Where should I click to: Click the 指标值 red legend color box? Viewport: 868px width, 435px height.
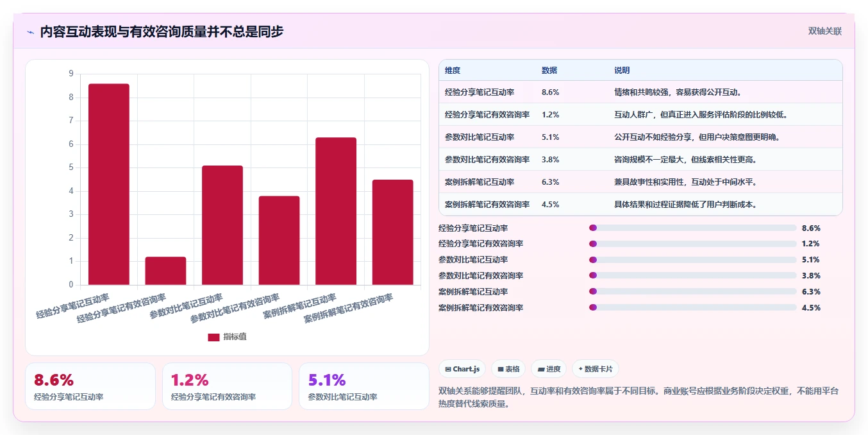(x=213, y=337)
